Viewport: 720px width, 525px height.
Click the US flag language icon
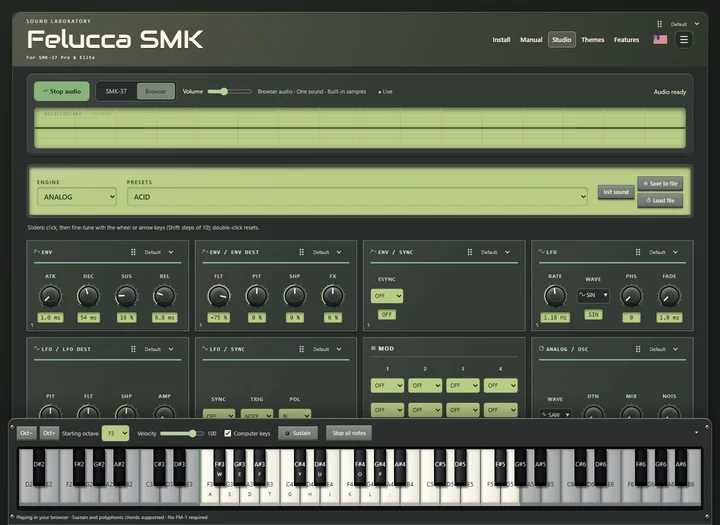(660, 40)
